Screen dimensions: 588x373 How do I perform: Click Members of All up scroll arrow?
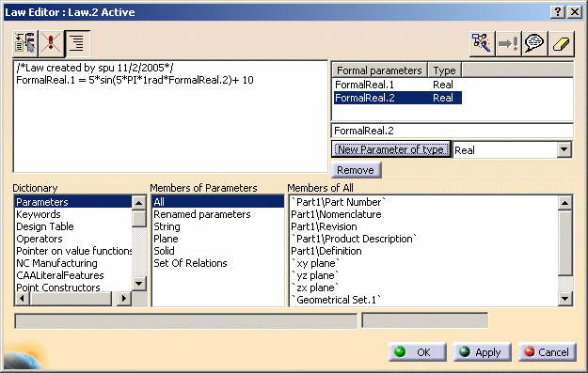(x=564, y=203)
